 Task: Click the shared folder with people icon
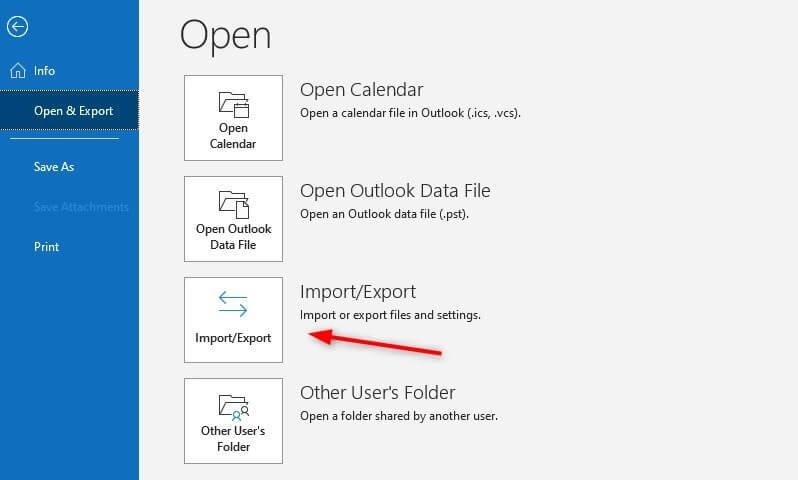point(234,407)
